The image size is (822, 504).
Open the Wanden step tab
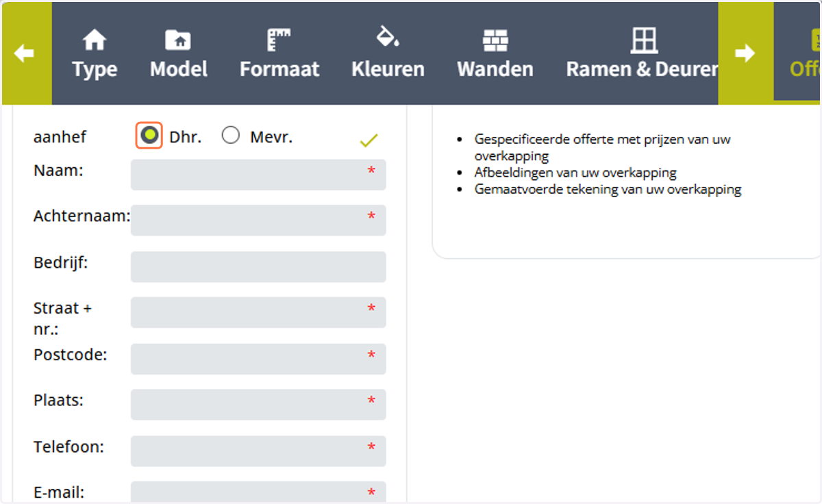[495, 55]
